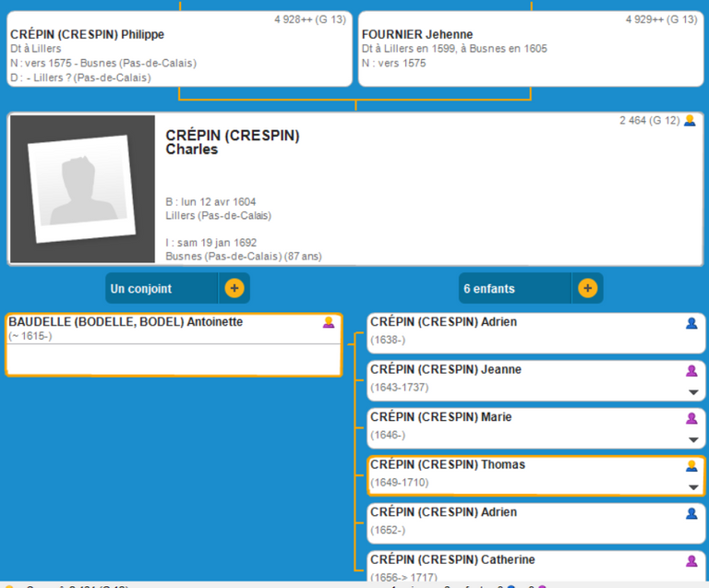Click the female icon on Jeanne Crépin's card
Image resolution: width=709 pixels, height=588 pixels.
(x=691, y=370)
